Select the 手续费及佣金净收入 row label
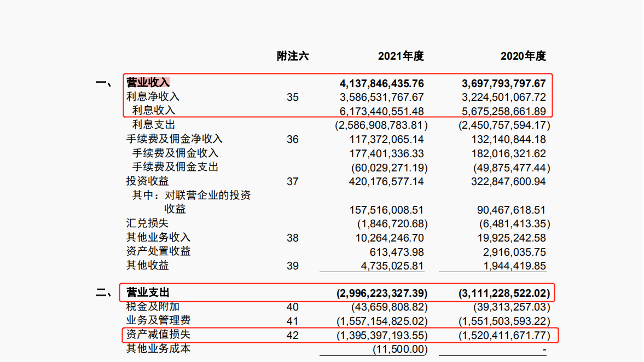Screen dimensions: 644x362 174,139
